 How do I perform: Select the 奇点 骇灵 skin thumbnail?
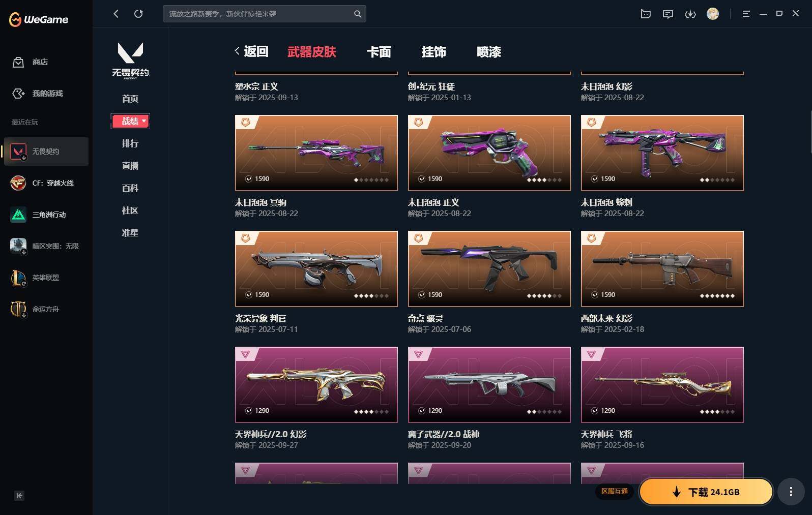coord(489,269)
